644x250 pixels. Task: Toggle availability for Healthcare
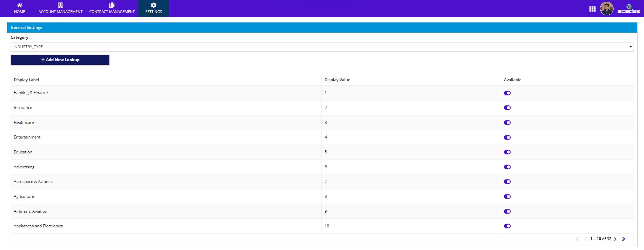[507, 123]
